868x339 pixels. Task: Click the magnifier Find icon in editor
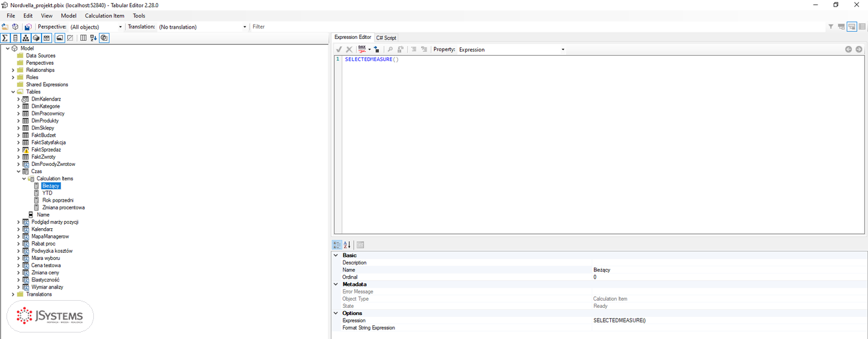click(390, 49)
